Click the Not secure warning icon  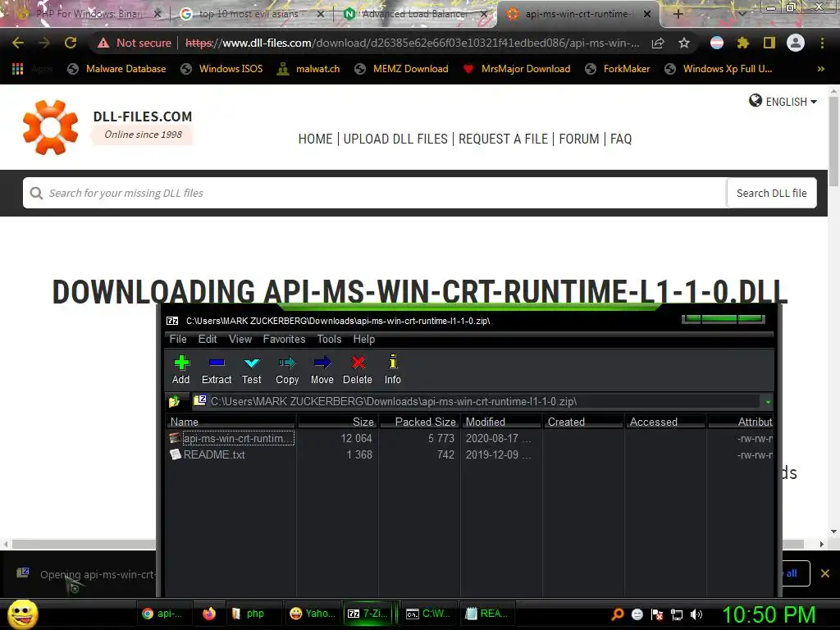[x=103, y=43]
